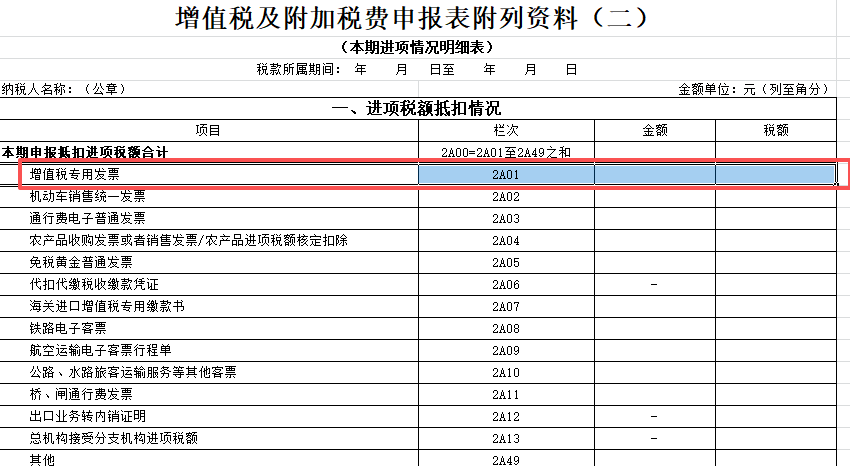Click the 2A08 cell
This screenshot has width=850, height=466.
pyautogui.click(x=506, y=328)
